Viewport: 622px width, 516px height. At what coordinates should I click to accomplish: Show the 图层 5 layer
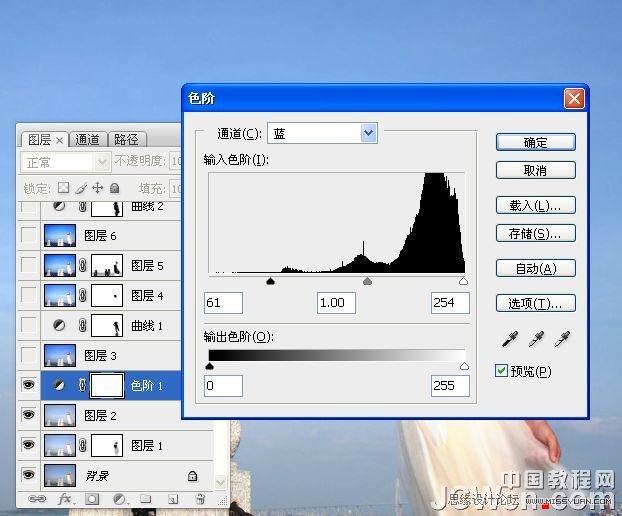click(x=29, y=265)
